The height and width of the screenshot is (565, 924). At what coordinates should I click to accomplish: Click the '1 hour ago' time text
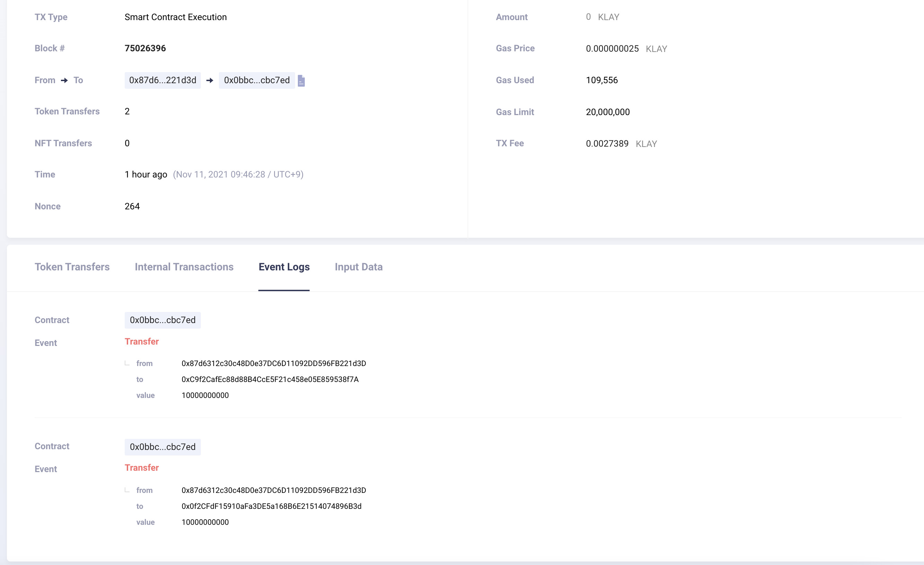(146, 174)
